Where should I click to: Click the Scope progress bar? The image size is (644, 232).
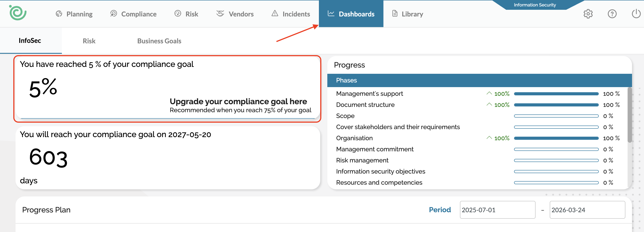tap(556, 116)
